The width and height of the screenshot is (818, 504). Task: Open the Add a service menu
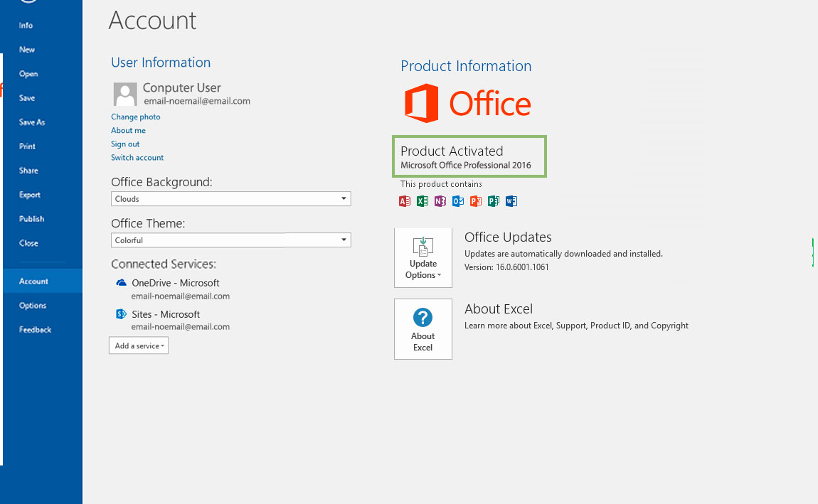click(x=139, y=346)
